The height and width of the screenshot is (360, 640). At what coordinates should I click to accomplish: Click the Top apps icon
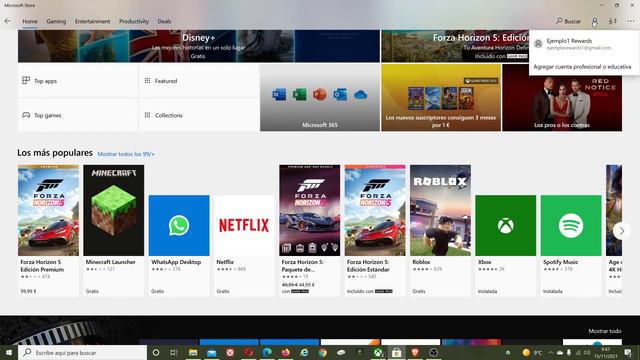pyautogui.click(x=26, y=80)
